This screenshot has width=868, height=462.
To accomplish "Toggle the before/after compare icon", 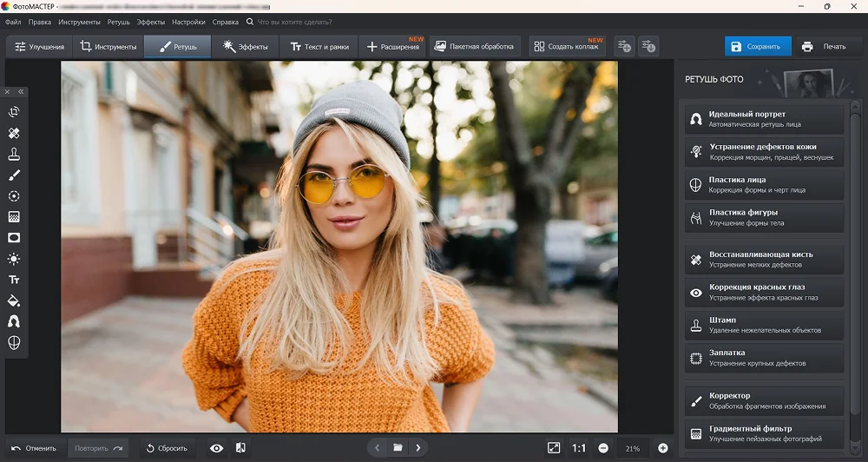I will pos(240,447).
